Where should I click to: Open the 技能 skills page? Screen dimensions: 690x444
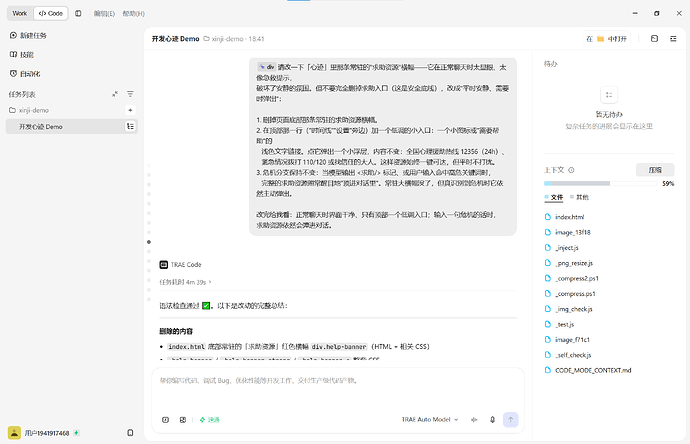pyautogui.click(x=22, y=55)
